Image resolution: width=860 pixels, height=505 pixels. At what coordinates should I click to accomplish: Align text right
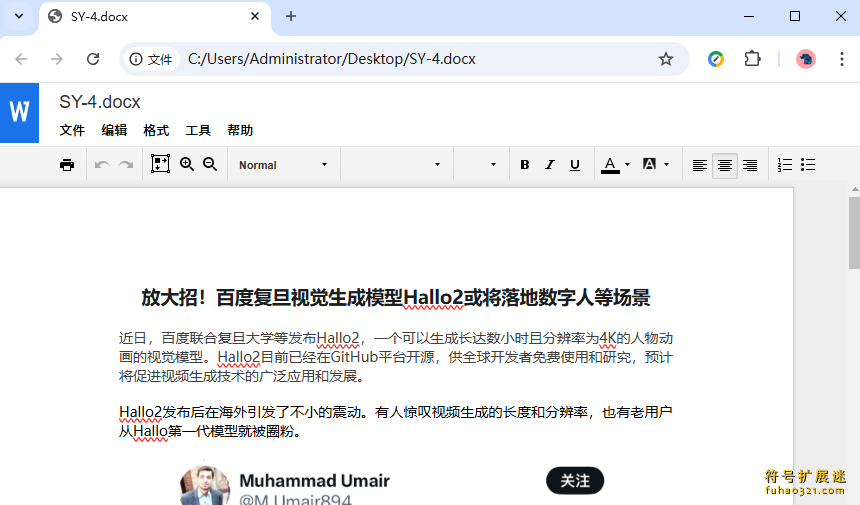pos(750,165)
